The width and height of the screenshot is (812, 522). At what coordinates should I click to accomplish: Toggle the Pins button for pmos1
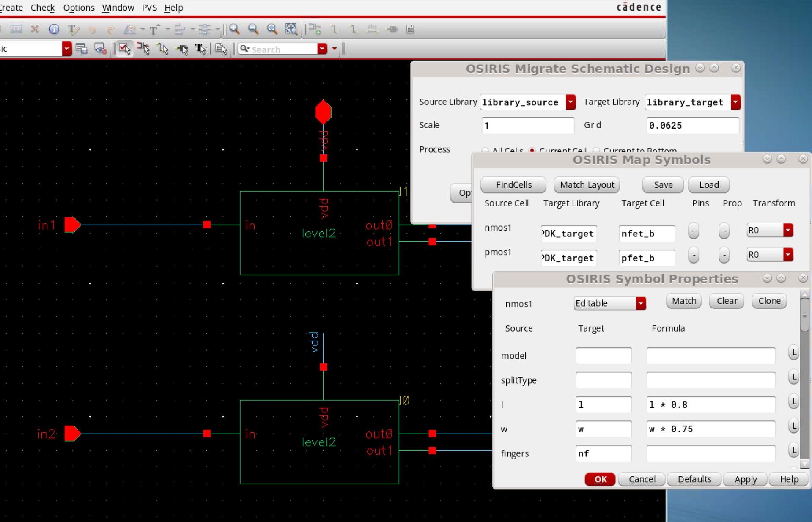[x=694, y=256]
